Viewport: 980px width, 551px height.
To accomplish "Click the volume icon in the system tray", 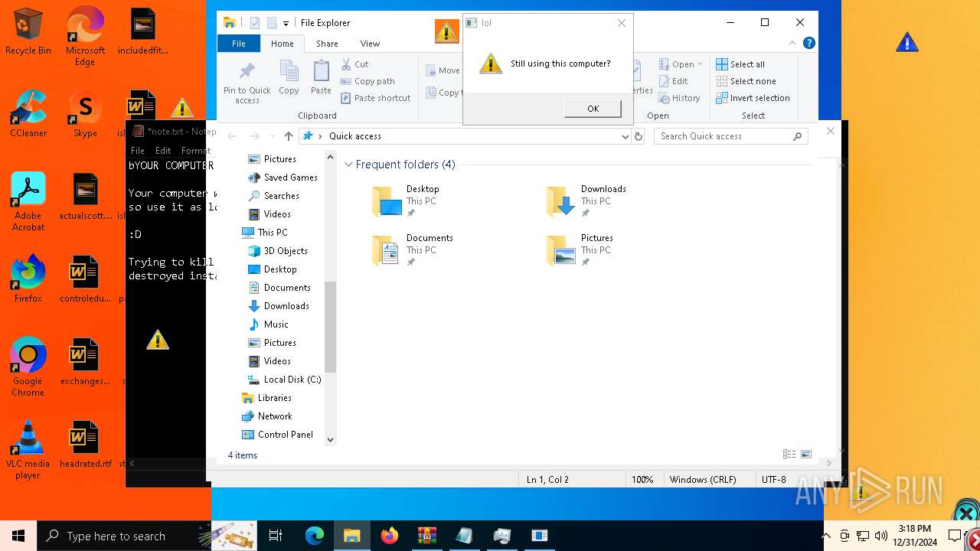I will (881, 536).
